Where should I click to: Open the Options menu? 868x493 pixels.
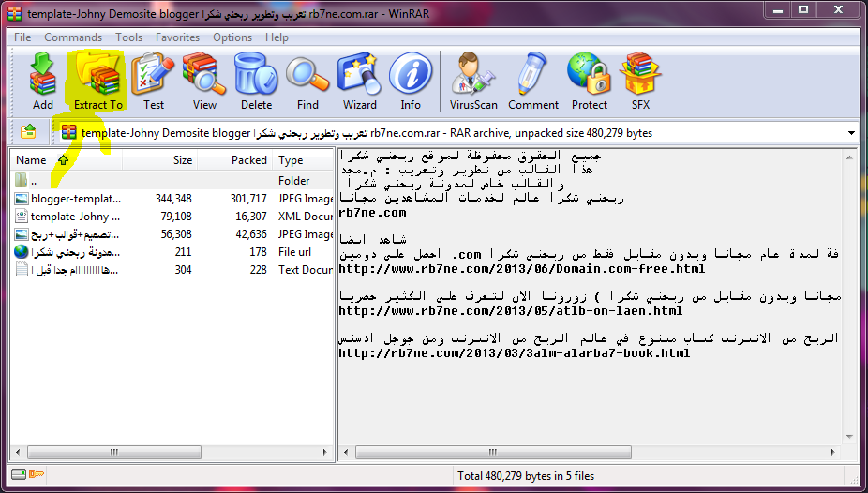pos(232,37)
